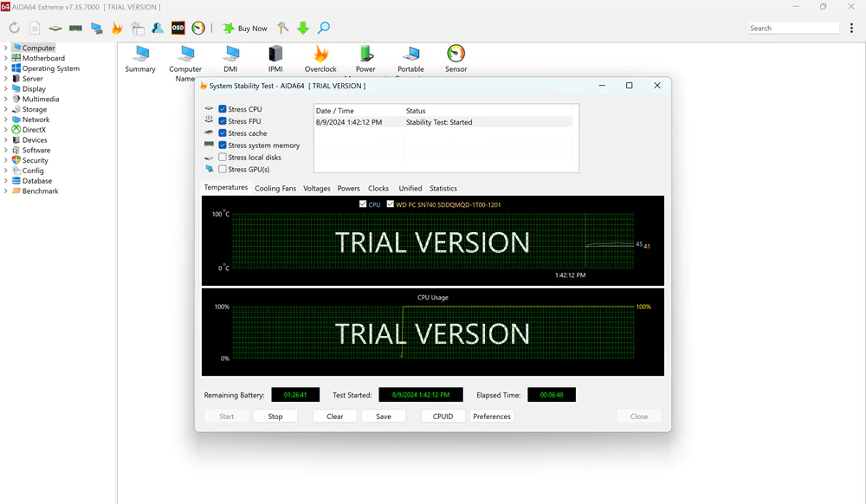The width and height of the screenshot is (866, 504).
Task: Open the Power Management page icon
Action: click(365, 59)
